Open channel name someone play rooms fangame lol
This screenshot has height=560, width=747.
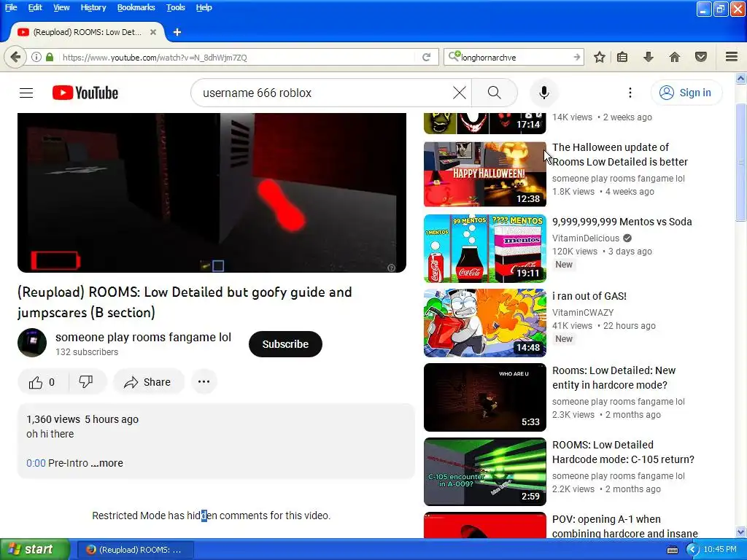point(144,337)
